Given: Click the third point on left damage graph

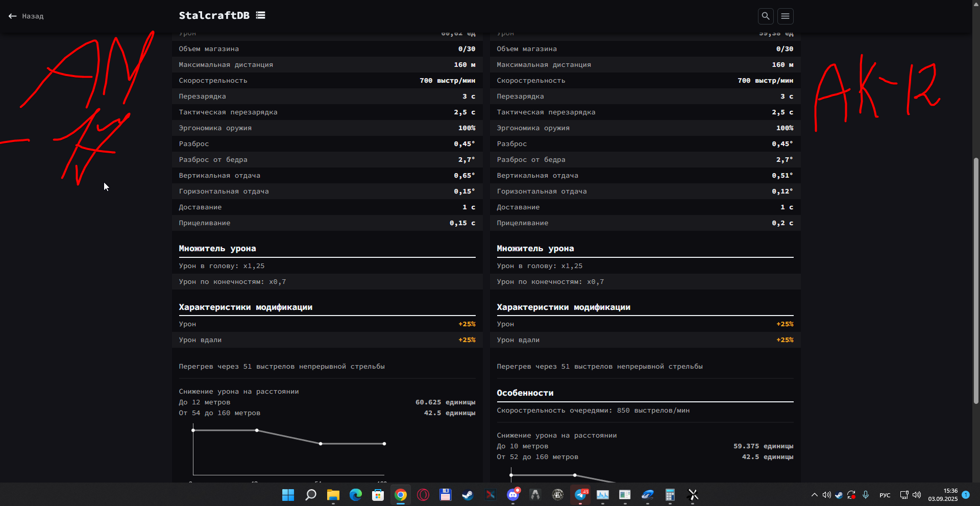Looking at the screenshot, I should (x=321, y=444).
